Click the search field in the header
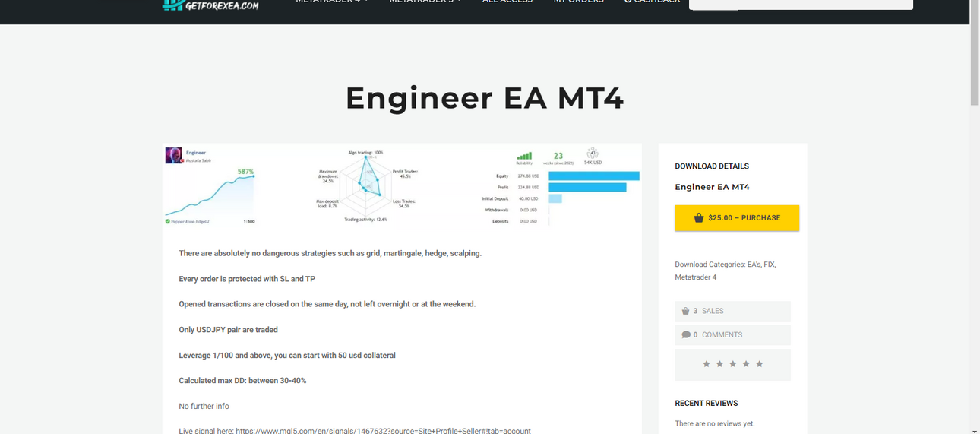This screenshot has height=434, width=980. pyautogui.click(x=801, y=4)
